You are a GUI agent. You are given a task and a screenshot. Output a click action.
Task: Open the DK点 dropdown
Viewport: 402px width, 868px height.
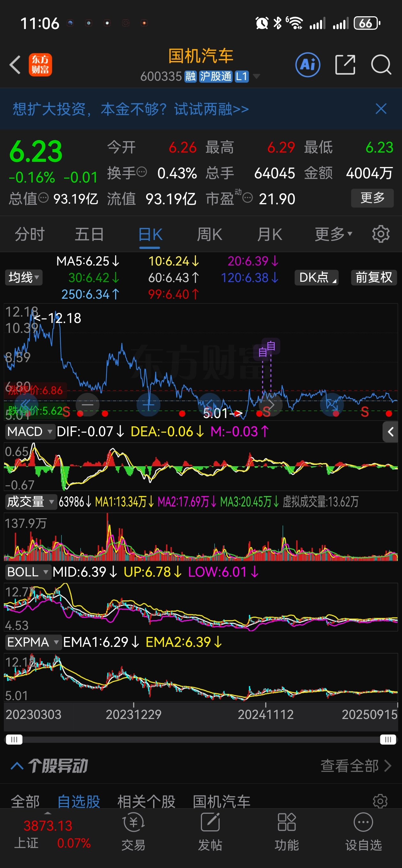pyautogui.click(x=316, y=277)
